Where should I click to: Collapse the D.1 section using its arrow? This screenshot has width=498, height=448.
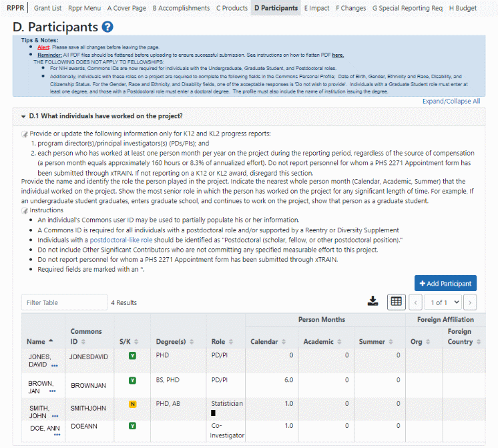[x=23, y=116]
